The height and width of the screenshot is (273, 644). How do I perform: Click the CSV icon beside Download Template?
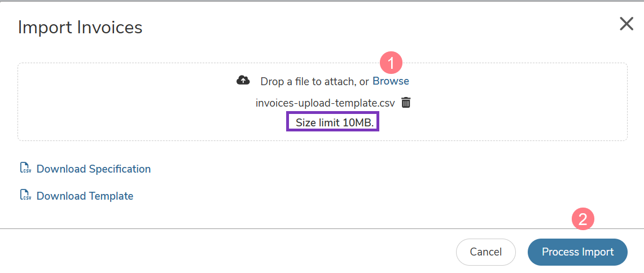click(x=26, y=195)
